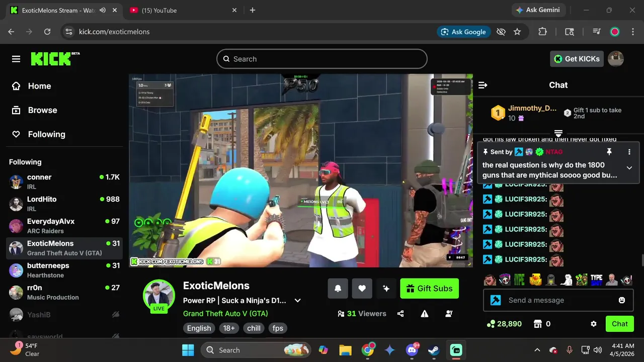Viewport: 644px width, 362px height.
Task: Expand the gift leaderboard handle
Action: click(558, 133)
